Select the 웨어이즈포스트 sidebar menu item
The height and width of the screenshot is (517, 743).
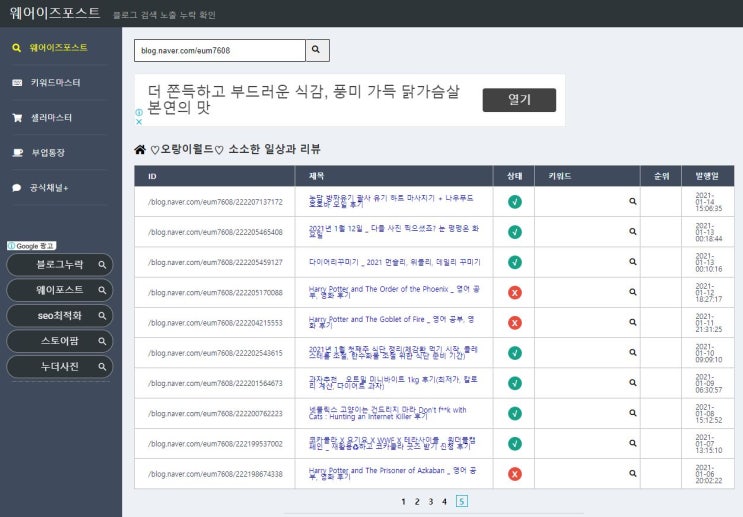pos(58,48)
